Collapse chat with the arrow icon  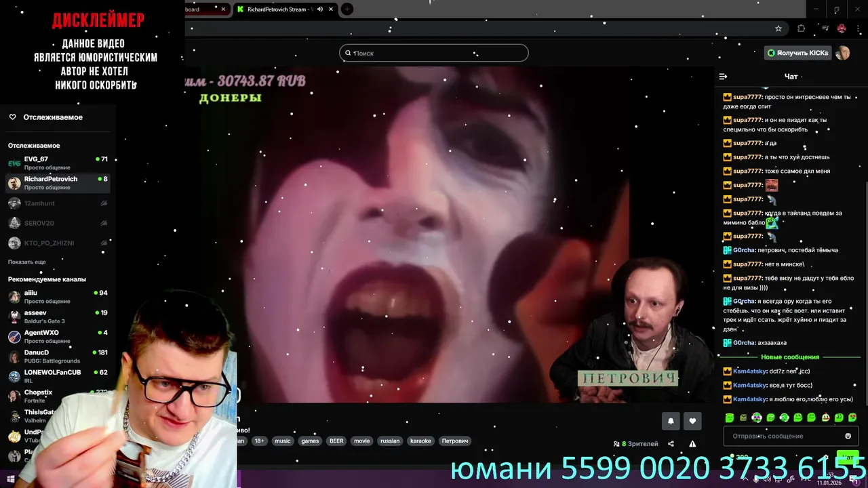click(723, 77)
